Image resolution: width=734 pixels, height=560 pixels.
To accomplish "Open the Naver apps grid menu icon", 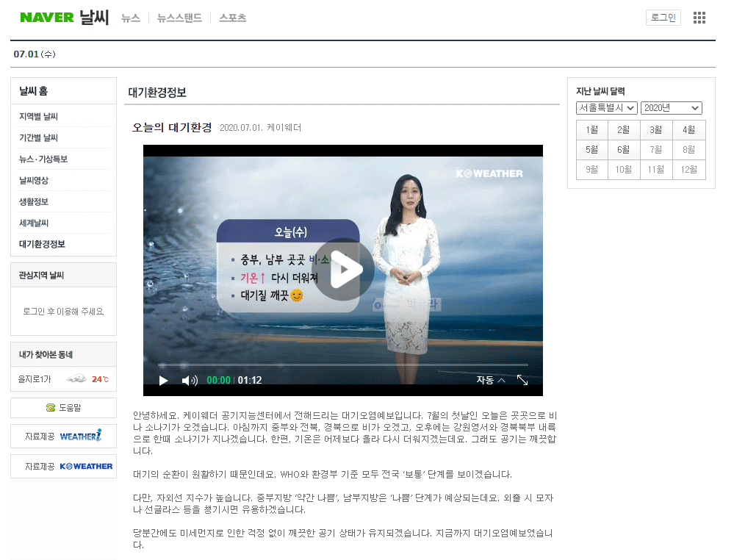I will pyautogui.click(x=699, y=18).
